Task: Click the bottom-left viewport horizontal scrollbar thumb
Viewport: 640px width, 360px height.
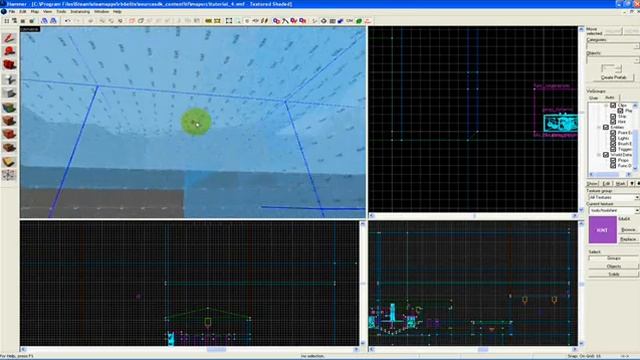Action: point(216,349)
